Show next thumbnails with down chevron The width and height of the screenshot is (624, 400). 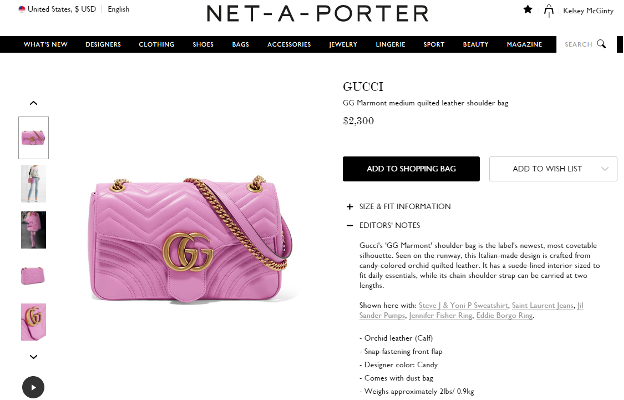point(33,357)
